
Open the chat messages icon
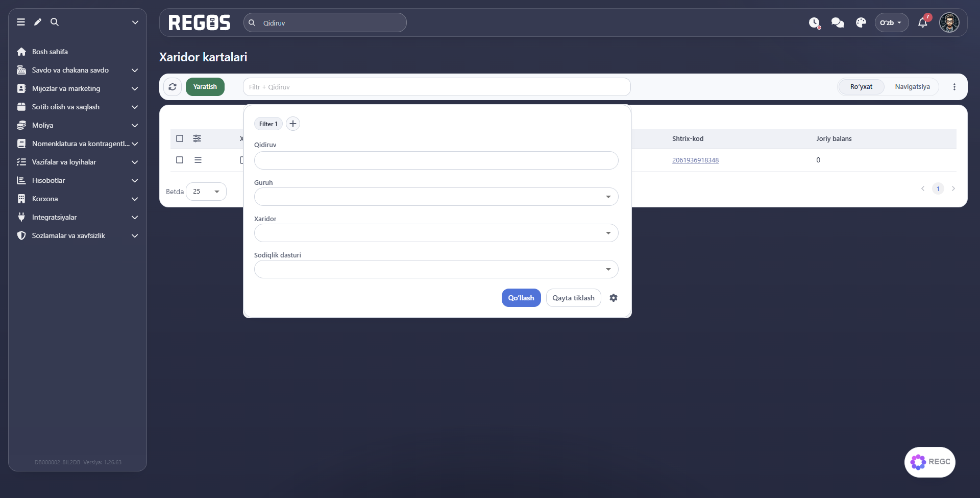pyautogui.click(x=838, y=22)
